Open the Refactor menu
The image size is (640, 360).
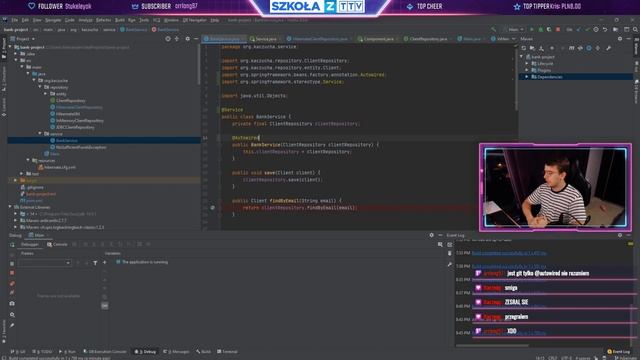coord(103,20)
